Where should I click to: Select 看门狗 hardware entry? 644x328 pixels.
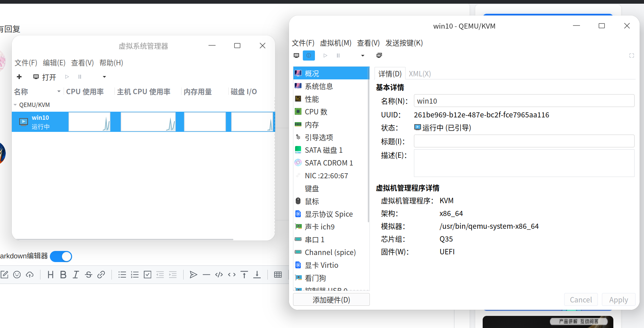[x=331, y=278]
